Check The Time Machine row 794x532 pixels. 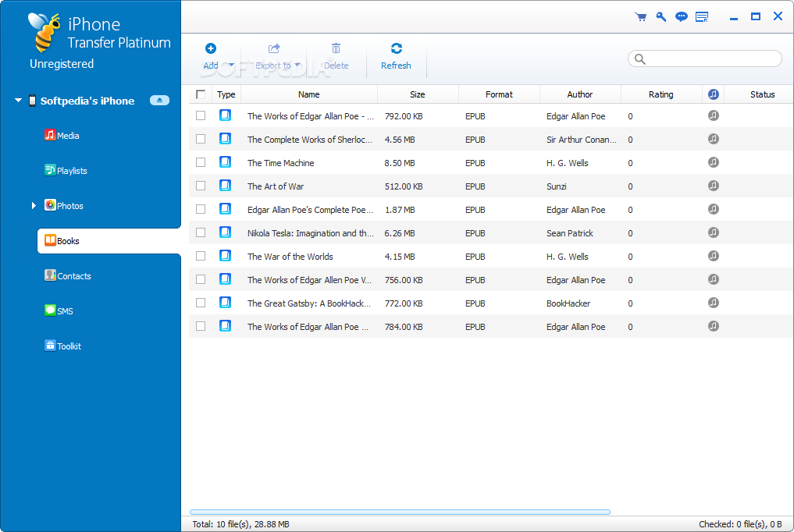201,162
